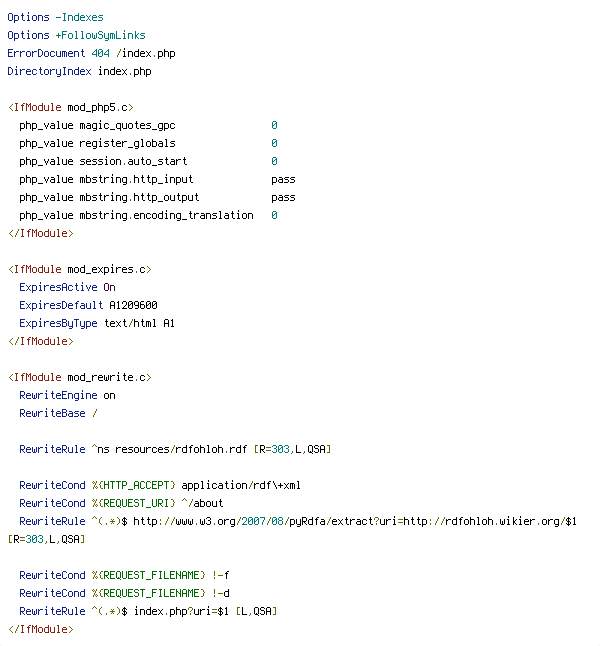Click mbstring.encoding_translation line
The image size is (600, 646).
tap(148, 215)
